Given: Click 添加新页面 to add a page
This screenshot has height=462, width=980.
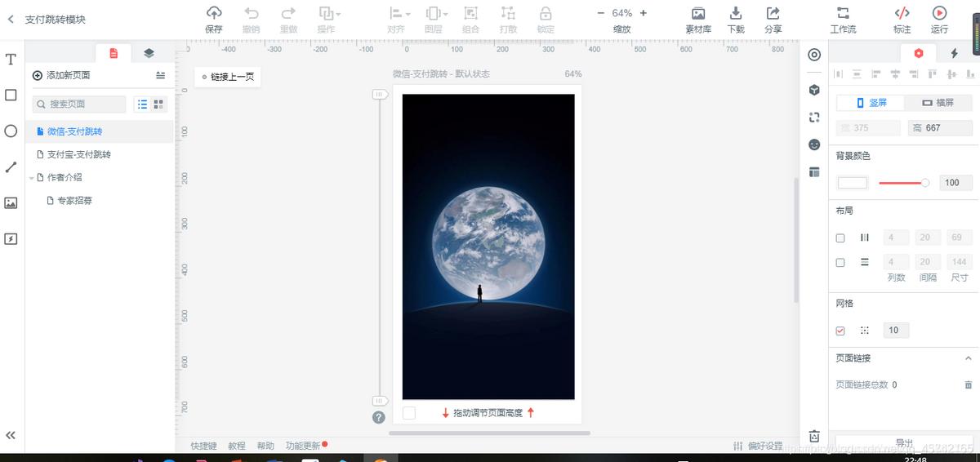Looking at the screenshot, I should pos(61,75).
